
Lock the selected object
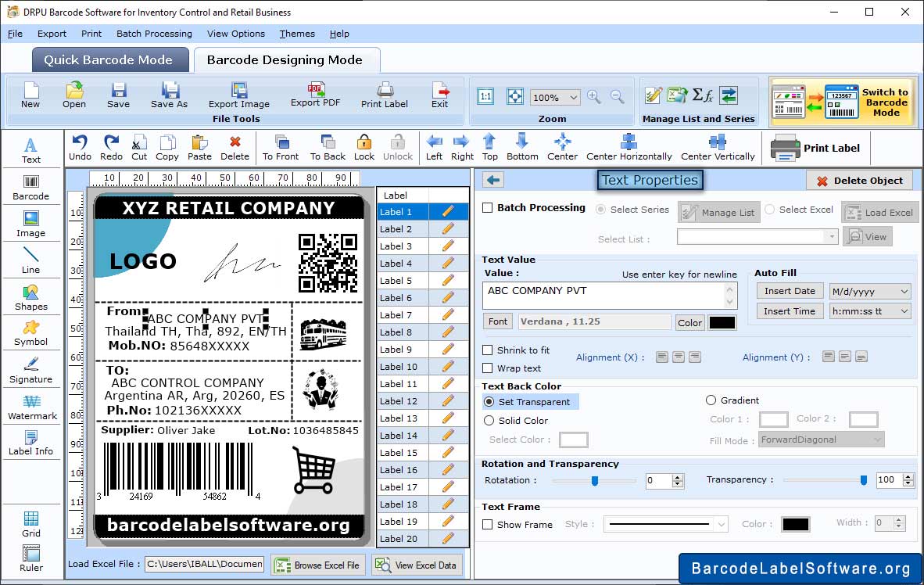pyautogui.click(x=364, y=148)
